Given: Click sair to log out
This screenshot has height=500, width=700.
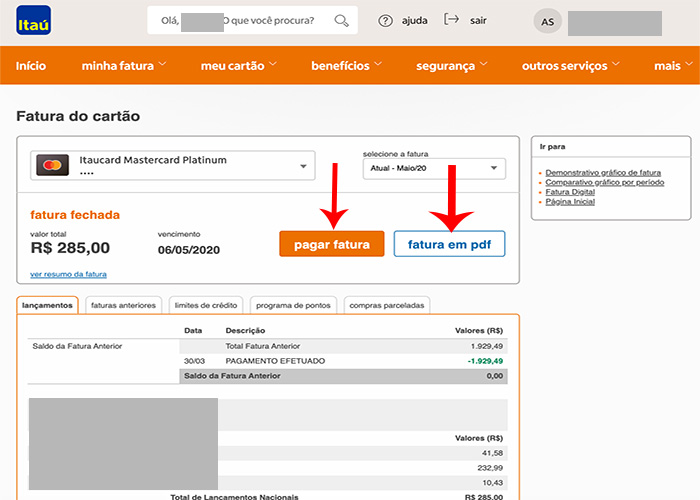Looking at the screenshot, I should tap(478, 21).
